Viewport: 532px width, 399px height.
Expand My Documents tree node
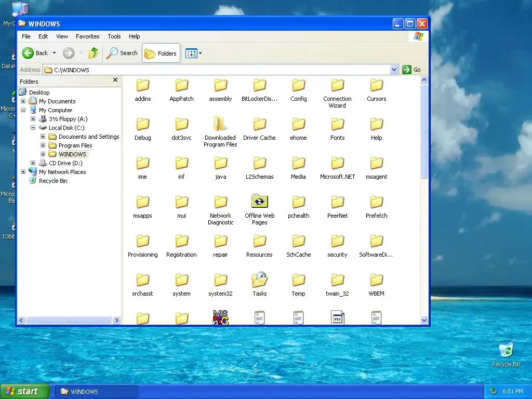pyautogui.click(x=23, y=101)
